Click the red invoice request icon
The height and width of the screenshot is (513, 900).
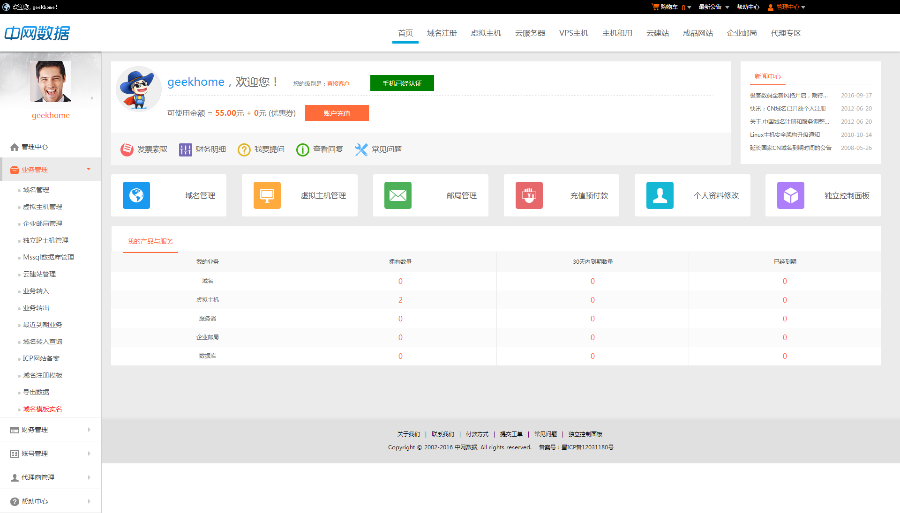click(x=127, y=149)
